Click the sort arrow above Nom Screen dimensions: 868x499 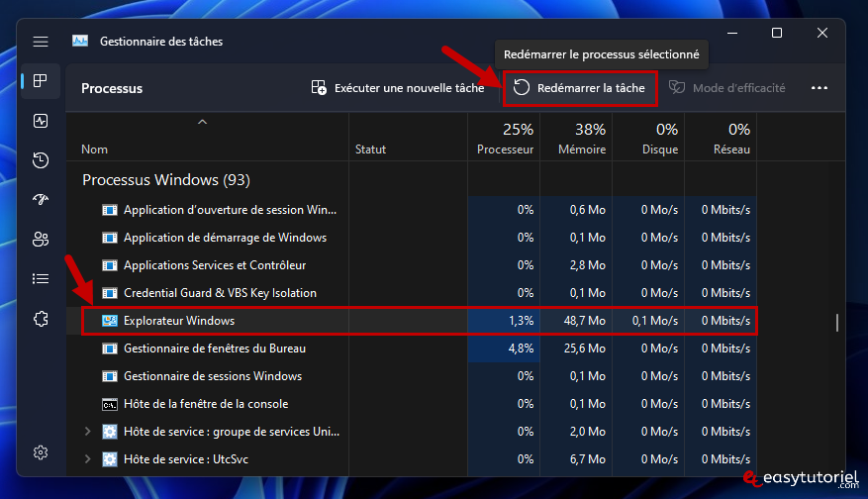[x=203, y=122]
